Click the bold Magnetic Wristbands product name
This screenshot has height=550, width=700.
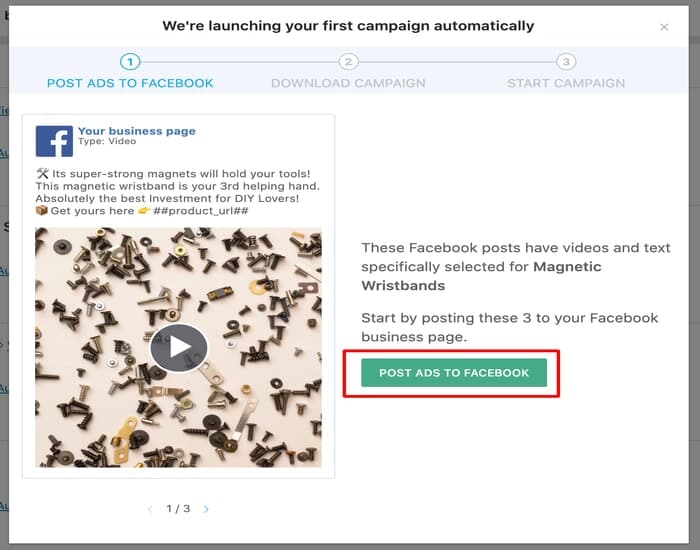point(481,276)
